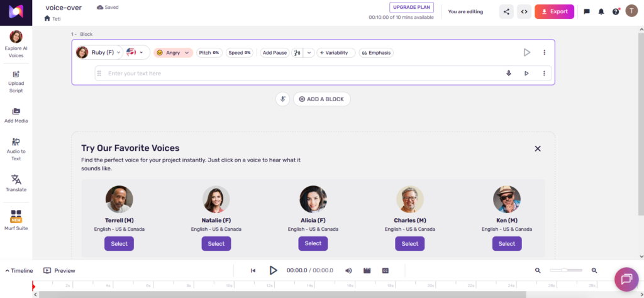Viewport: 644px width, 298px height.
Task: Click the share icon in the header
Action: click(x=506, y=11)
